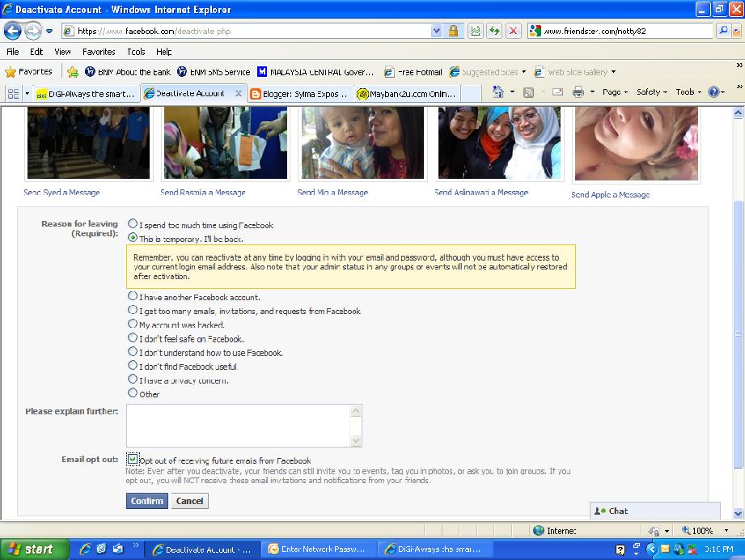Screen dimensions: 745x560
Task: Open the Tools command bar dropdown
Action: tap(688, 91)
